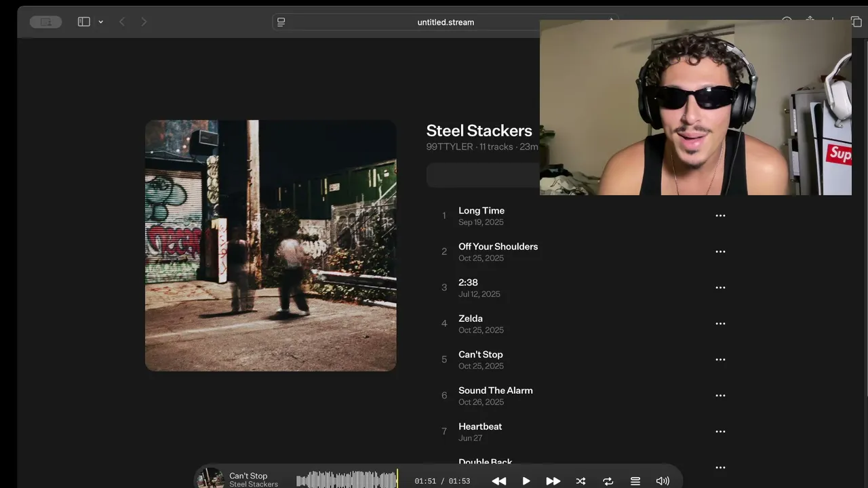Open more options for Off Your Shoulders
868x488 pixels.
720,251
